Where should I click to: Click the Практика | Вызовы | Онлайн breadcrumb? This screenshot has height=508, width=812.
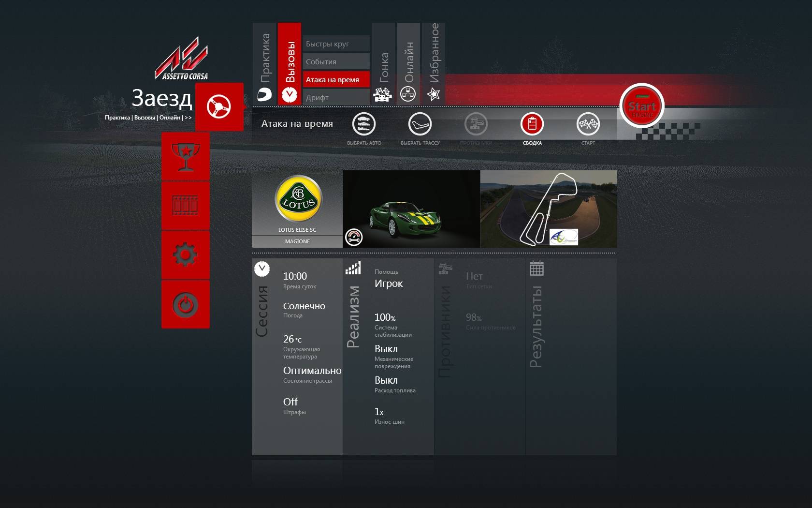(148, 118)
